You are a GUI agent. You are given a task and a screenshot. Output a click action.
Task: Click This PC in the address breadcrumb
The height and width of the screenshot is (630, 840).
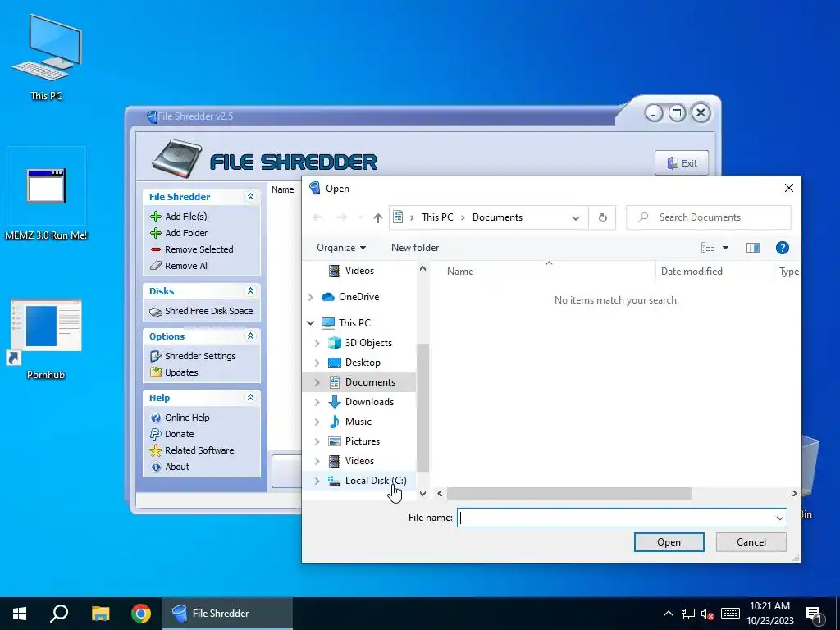tap(437, 217)
